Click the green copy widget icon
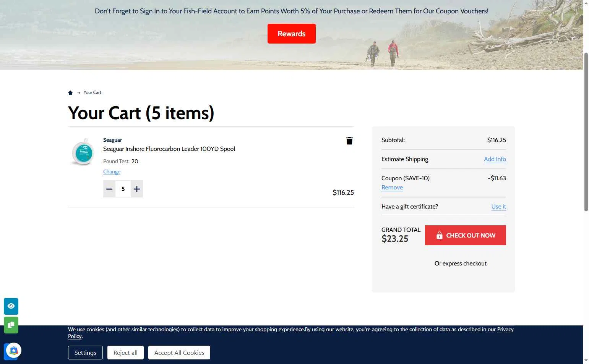 [11, 325]
